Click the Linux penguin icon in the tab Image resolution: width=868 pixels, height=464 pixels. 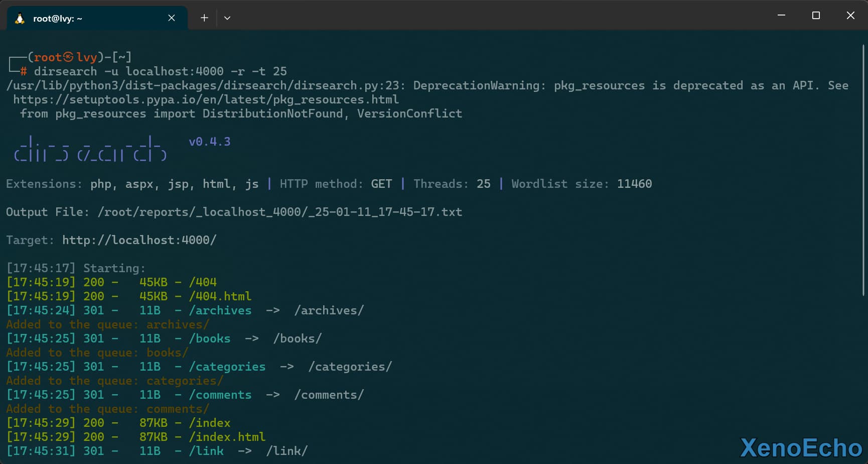point(20,19)
